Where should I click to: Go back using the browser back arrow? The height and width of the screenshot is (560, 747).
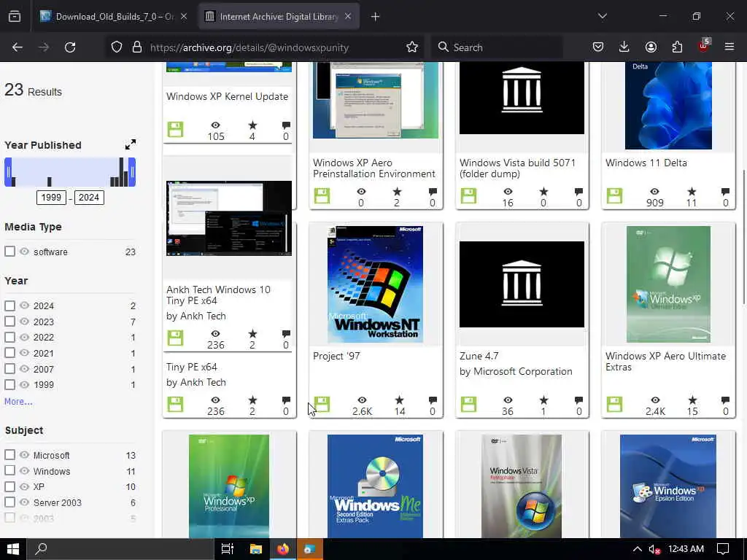[x=18, y=47]
